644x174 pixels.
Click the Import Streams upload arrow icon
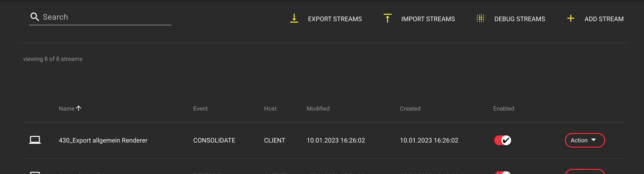[x=387, y=18]
